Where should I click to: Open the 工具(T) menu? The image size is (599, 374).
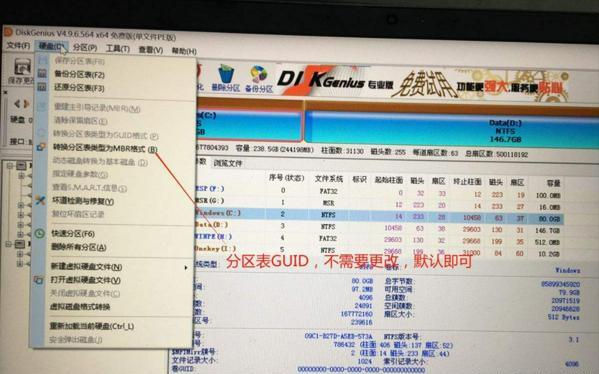[x=118, y=49]
